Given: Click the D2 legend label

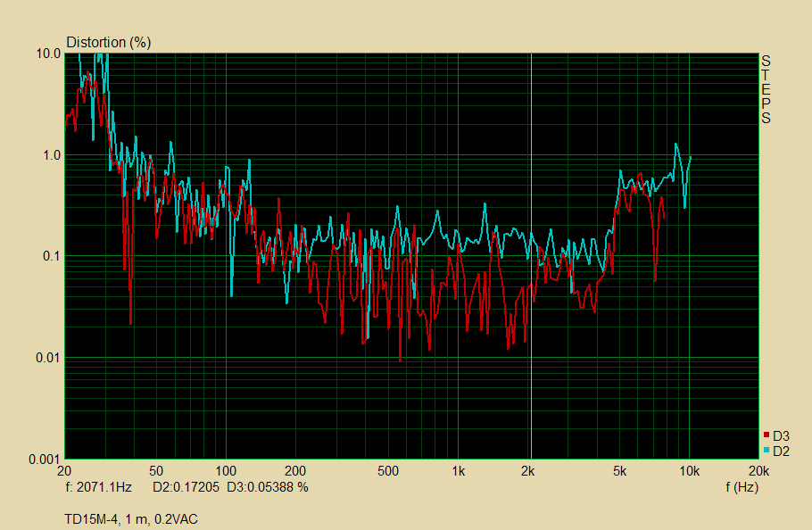Looking at the screenshot, I should coord(781,451).
